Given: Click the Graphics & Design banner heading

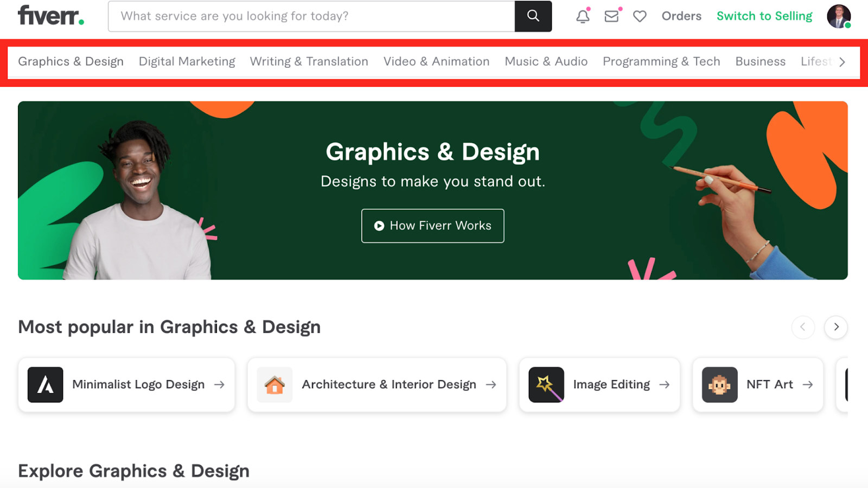Looking at the screenshot, I should click(433, 152).
